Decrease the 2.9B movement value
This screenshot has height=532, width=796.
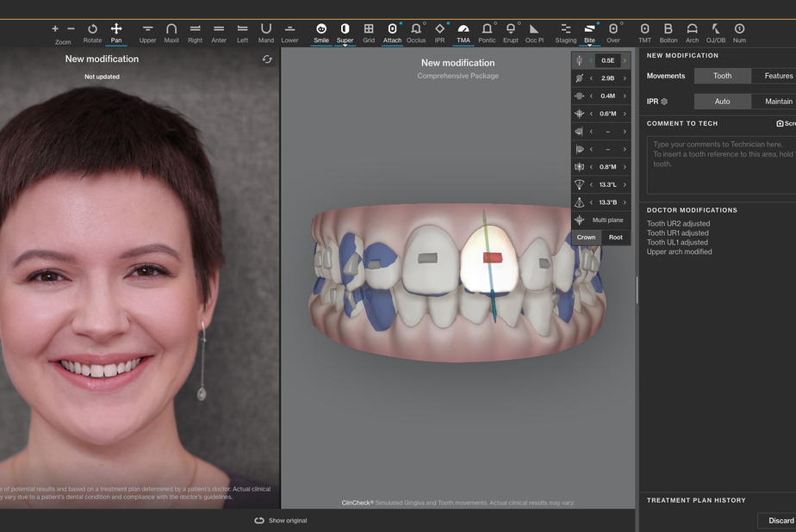tap(591, 78)
